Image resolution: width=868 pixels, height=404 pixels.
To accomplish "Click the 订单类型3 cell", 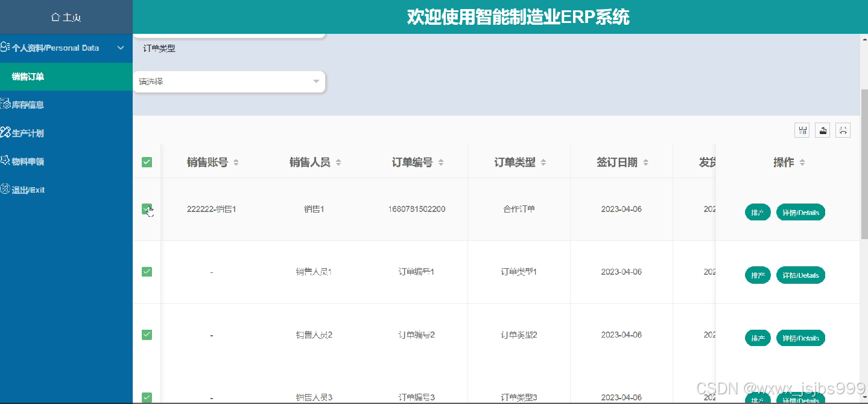I will click(x=519, y=397).
